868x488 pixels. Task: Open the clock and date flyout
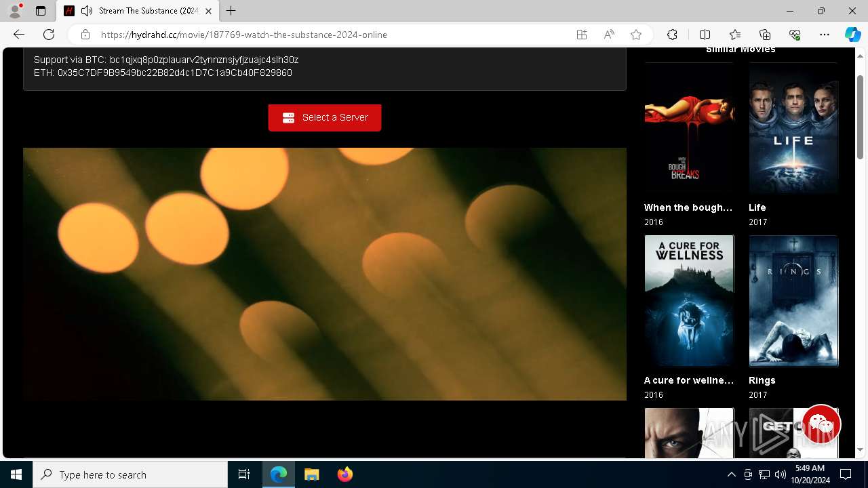point(810,474)
